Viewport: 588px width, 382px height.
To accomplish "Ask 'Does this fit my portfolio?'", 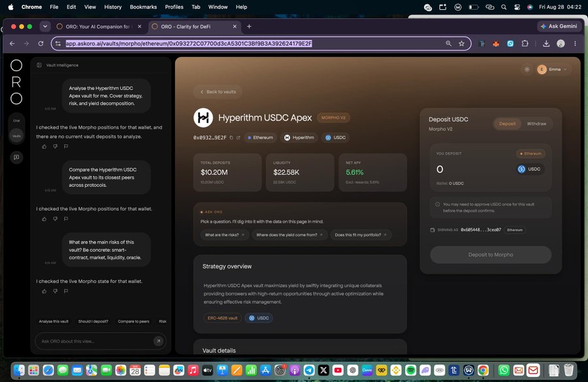I will tap(361, 235).
